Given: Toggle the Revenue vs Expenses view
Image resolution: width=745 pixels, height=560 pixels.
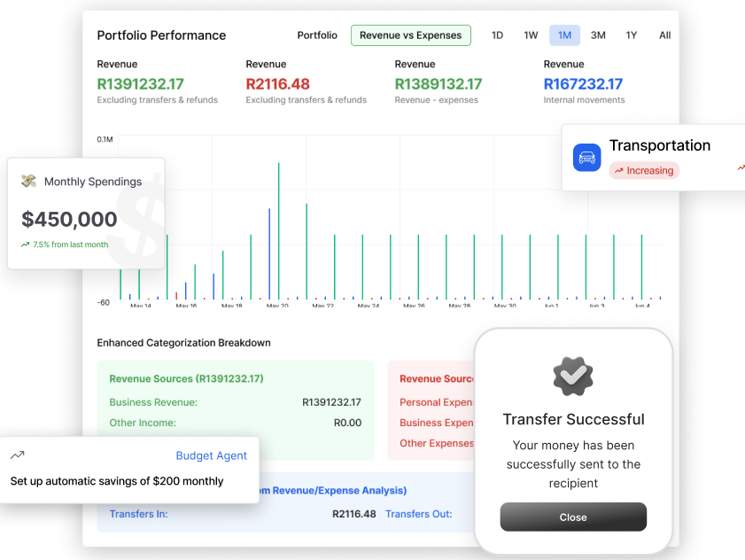Looking at the screenshot, I should (x=410, y=35).
